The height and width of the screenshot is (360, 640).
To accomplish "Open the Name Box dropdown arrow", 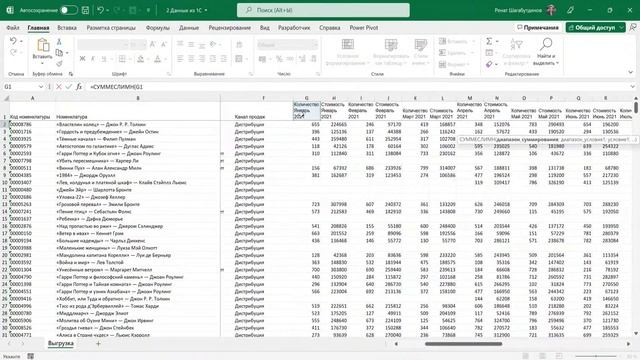I will [x=41, y=87].
